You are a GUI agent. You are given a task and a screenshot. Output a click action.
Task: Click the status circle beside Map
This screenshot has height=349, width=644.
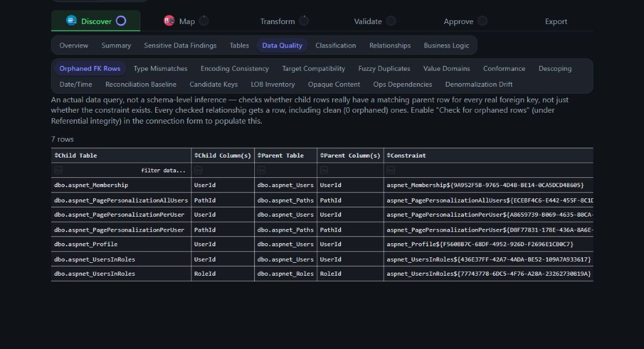pos(204,20)
